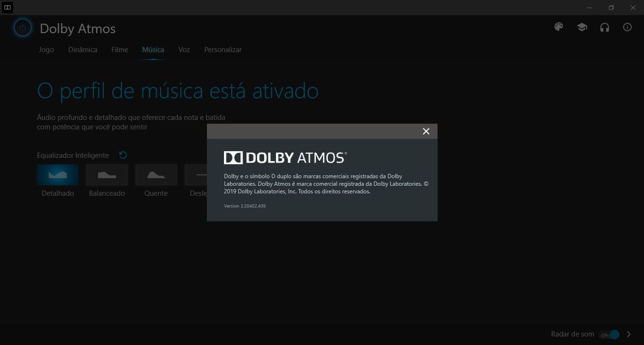The width and height of the screenshot is (644, 345).
Task: Click the app icon in the title bar
Action: pos(7,7)
